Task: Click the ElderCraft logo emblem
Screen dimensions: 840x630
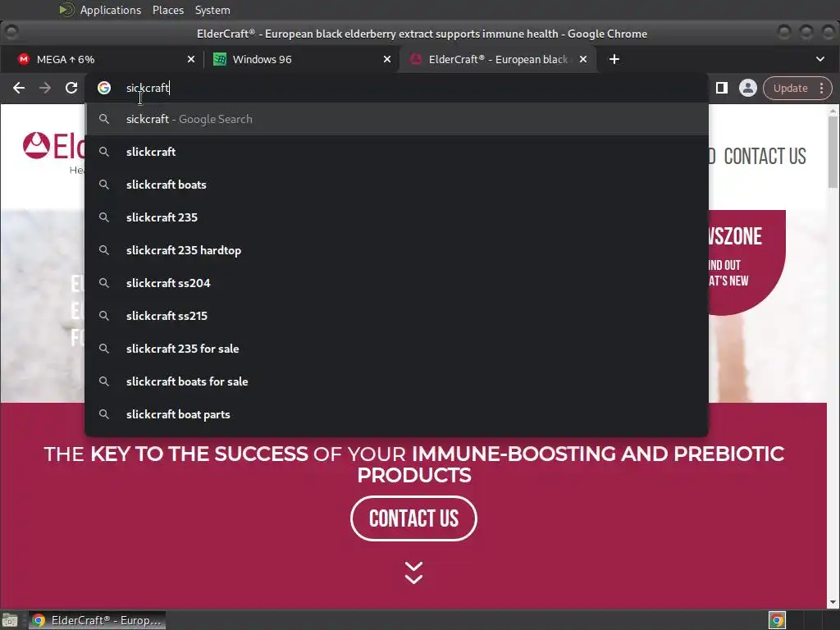Action: [x=36, y=145]
